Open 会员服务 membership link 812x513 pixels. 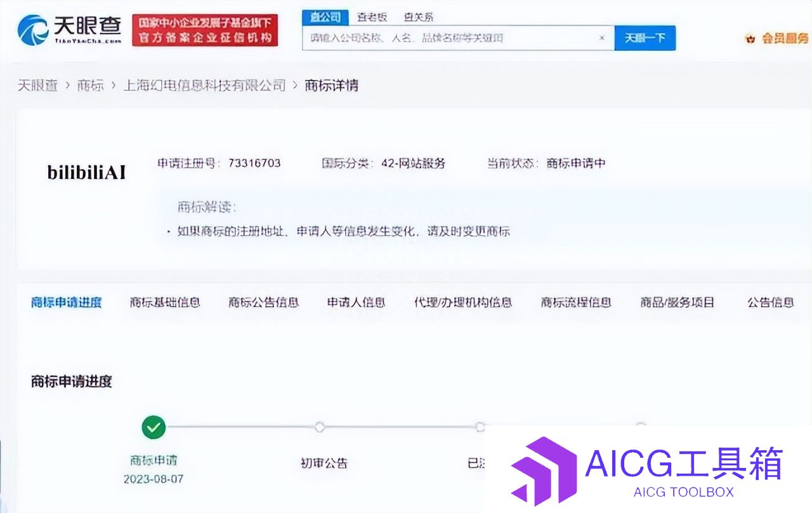785,39
